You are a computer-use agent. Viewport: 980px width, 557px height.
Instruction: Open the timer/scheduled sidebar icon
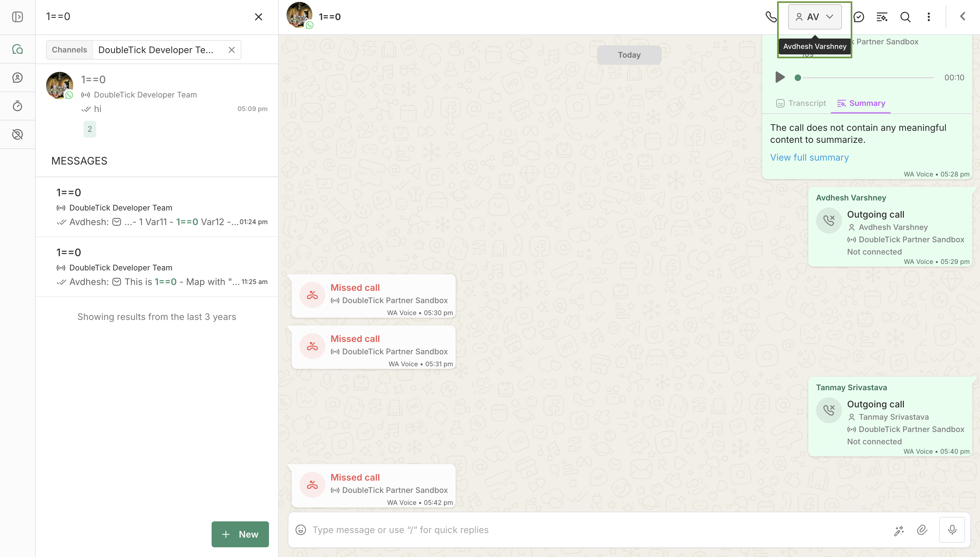click(x=17, y=106)
